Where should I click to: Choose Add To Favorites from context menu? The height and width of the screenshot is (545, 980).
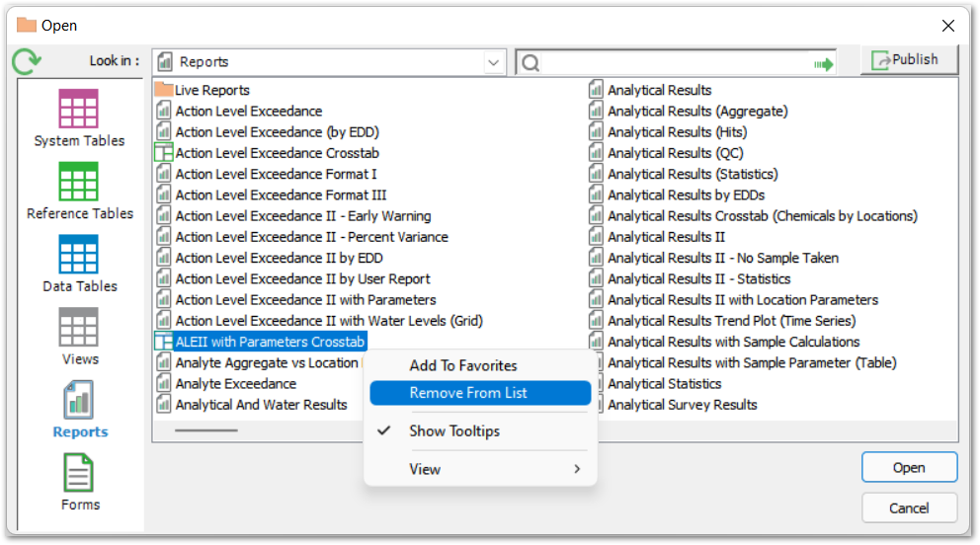tap(463, 365)
